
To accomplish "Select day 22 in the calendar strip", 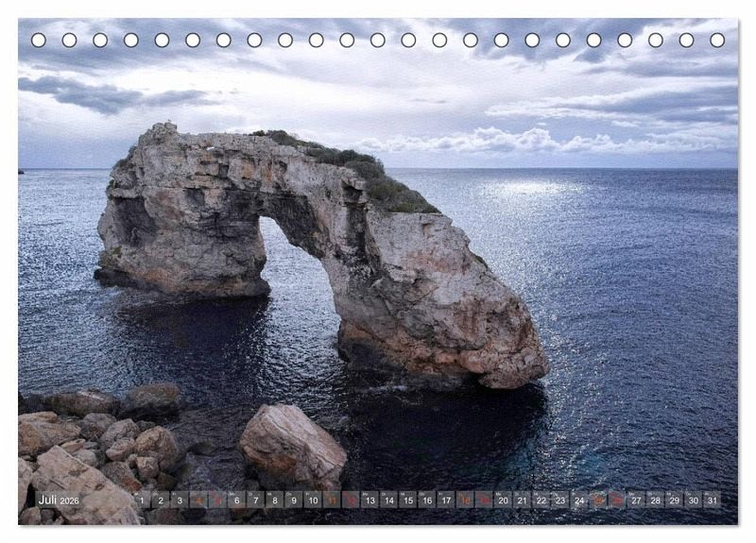I will 541,500.
